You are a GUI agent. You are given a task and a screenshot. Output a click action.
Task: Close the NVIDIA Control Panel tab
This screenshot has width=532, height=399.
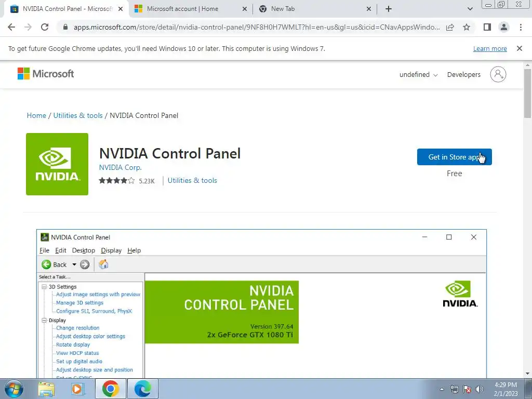click(121, 9)
